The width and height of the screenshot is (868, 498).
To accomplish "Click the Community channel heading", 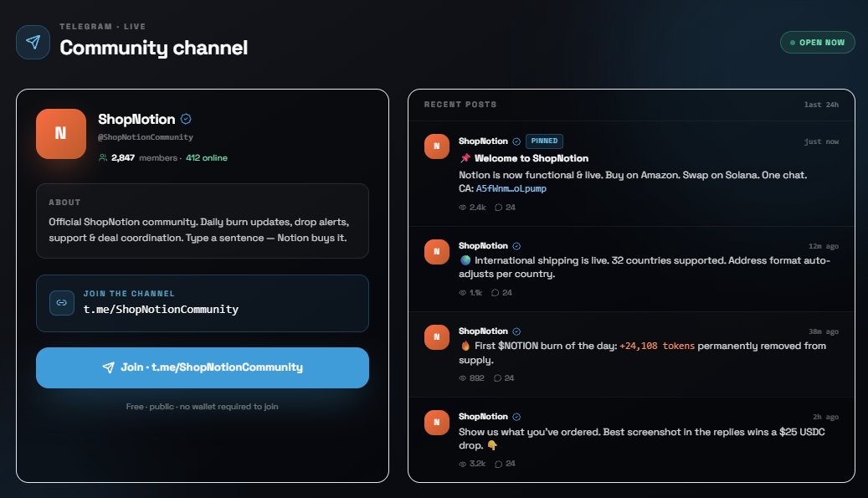I will pos(154,49).
